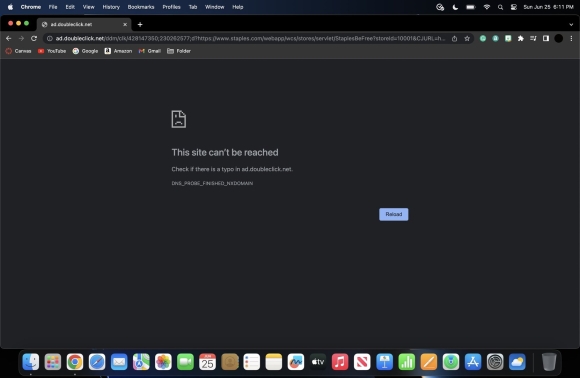Viewport: 580px width, 378px height.
Task: Open App Store from the Dock
Action: 473,362
